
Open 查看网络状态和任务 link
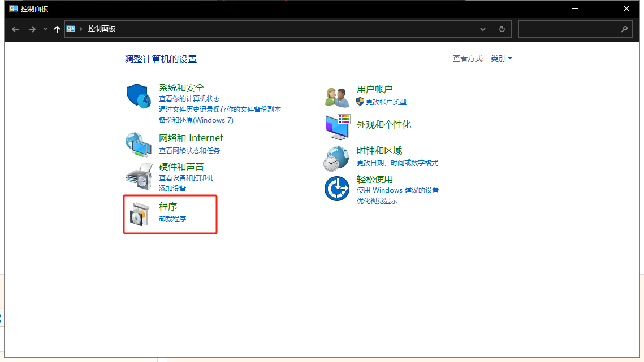[x=189, y=150]
